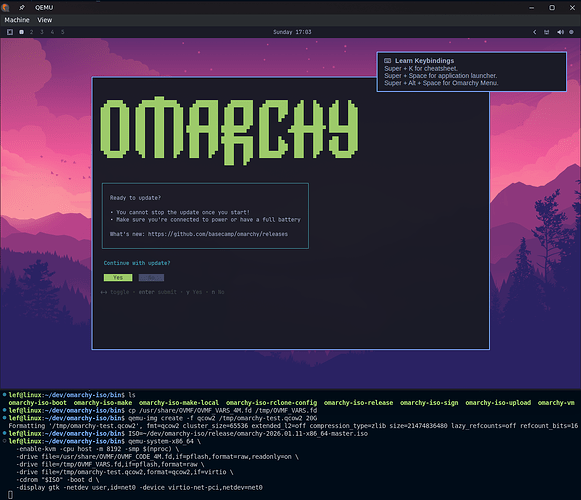581x500 pixels.
Task: Click the omarchy-test.qcow2 virtio drive line
Action: [124, 472]
